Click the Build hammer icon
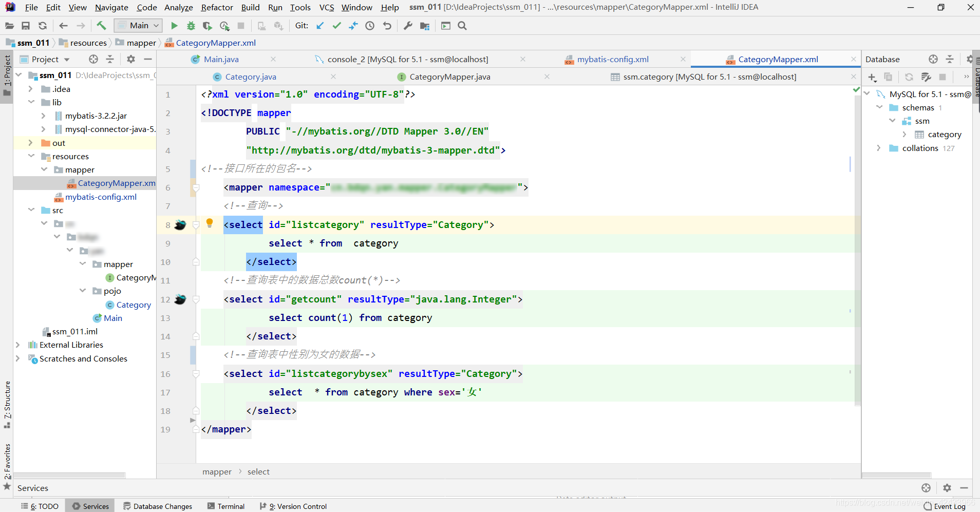The height and width of the screenshot is (512, 980). click(x=101, y=26)
